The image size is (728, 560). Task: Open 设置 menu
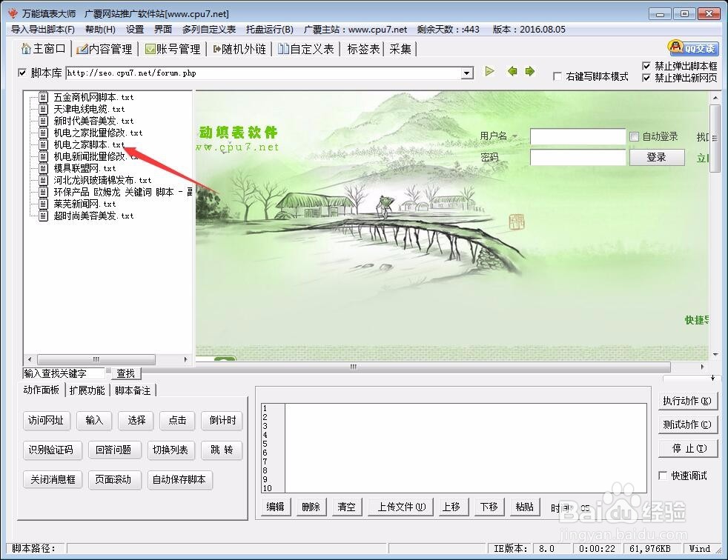click(135, 29)
